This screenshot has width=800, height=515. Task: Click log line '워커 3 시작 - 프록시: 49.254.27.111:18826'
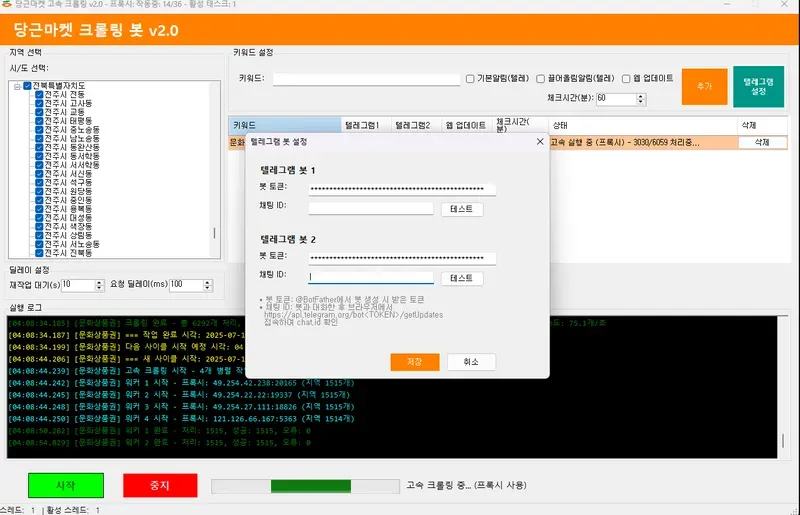pos(213,407)
